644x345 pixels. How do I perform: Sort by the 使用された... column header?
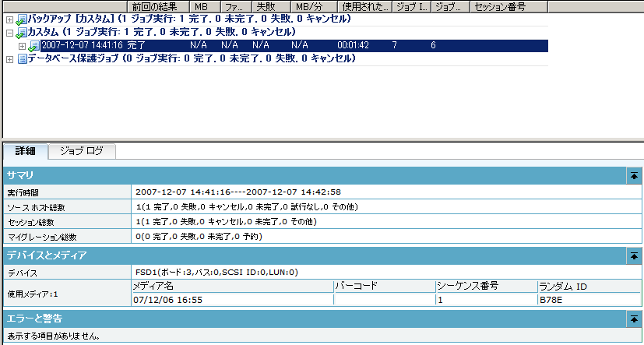coord(364,6)
